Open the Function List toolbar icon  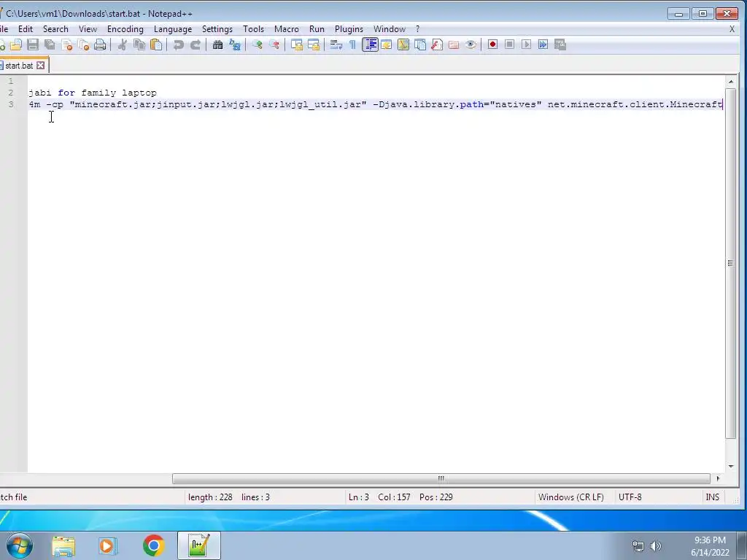click(x=437, y=44)
